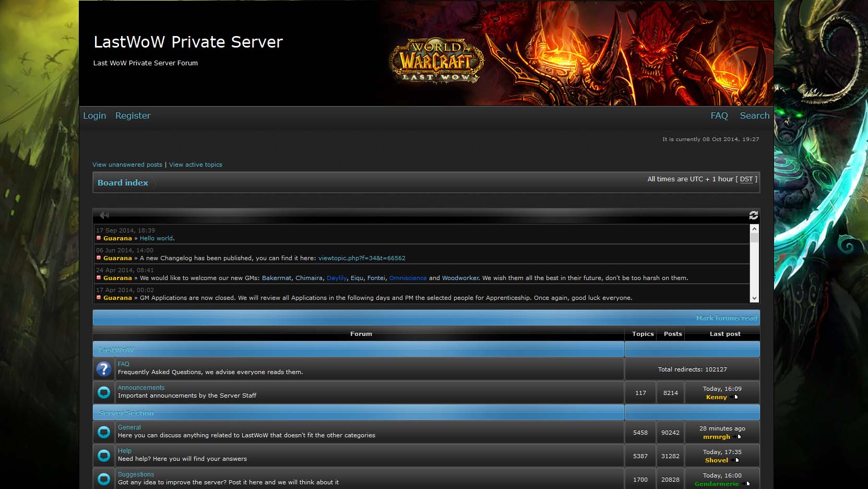Click the Suggestions forum status icon

click(x=104, y=479)
